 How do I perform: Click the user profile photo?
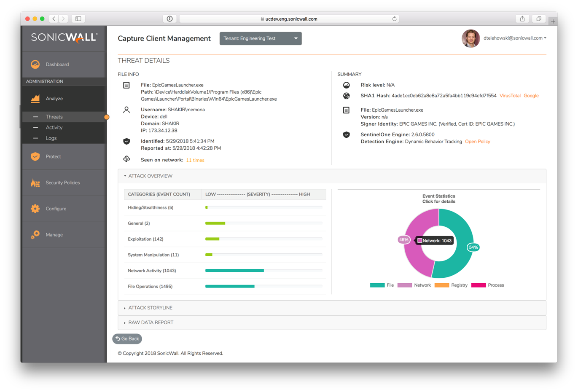point(471,38)
